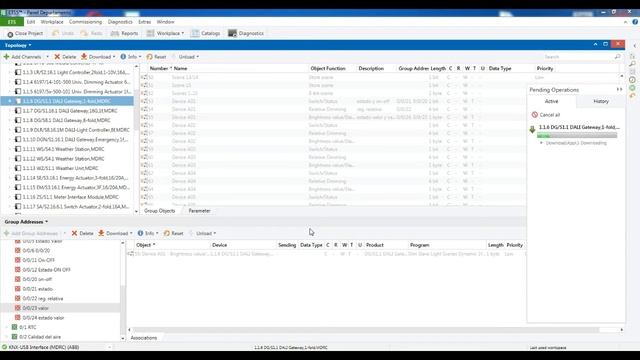640x360 pixels.
Task: Click the green ETS application button
Action: pos(12,22)
